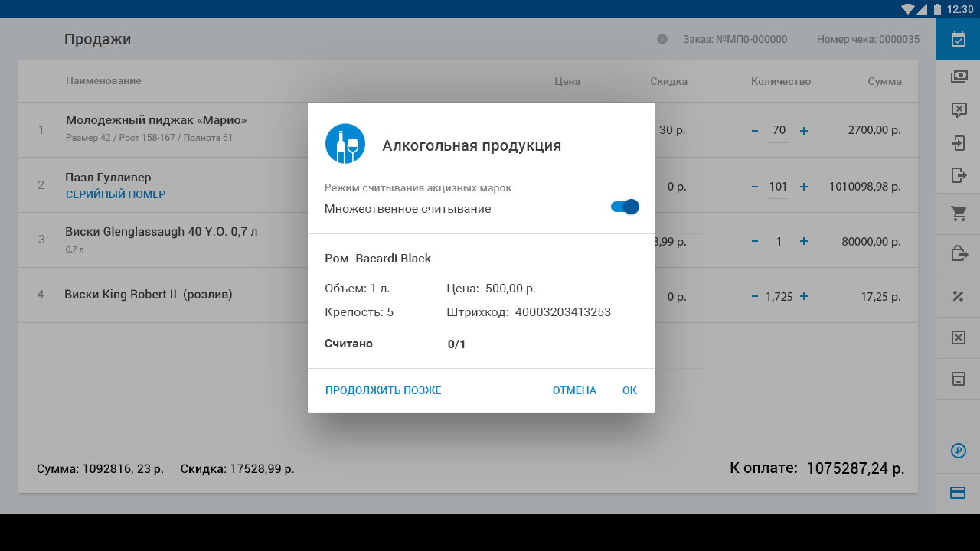Select the Виски Glenglassaugh 40 Y.O. item name
The width and height of the screenshot is (980, 551).
(161, 231)
